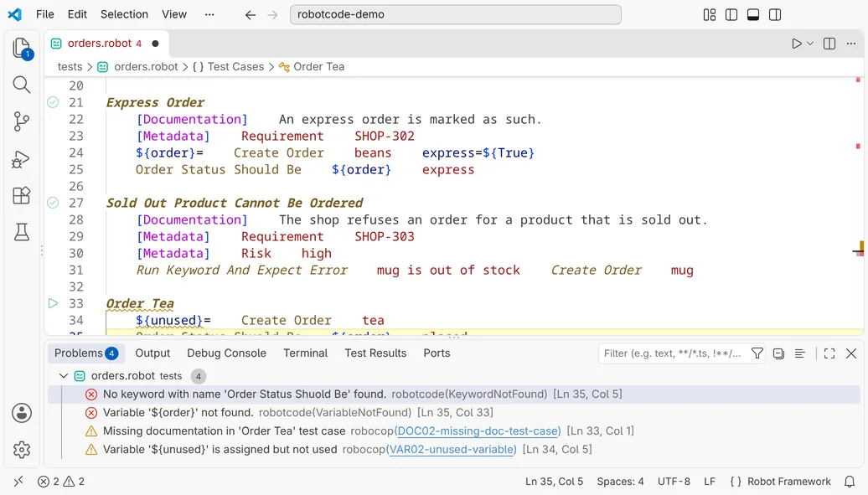The image size is (868, 495).
Task: Open the Testing beaker view
Action: coord(22,232)
